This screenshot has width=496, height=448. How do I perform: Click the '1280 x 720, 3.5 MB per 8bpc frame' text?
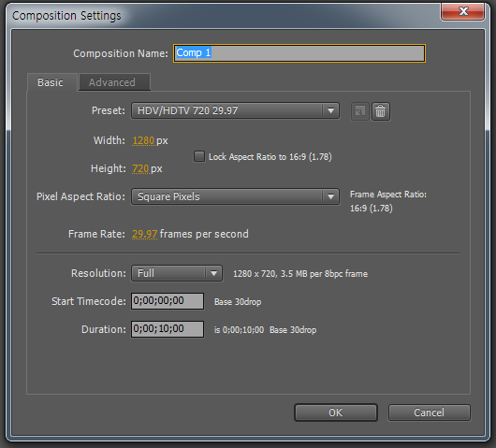tap(300, 274)
